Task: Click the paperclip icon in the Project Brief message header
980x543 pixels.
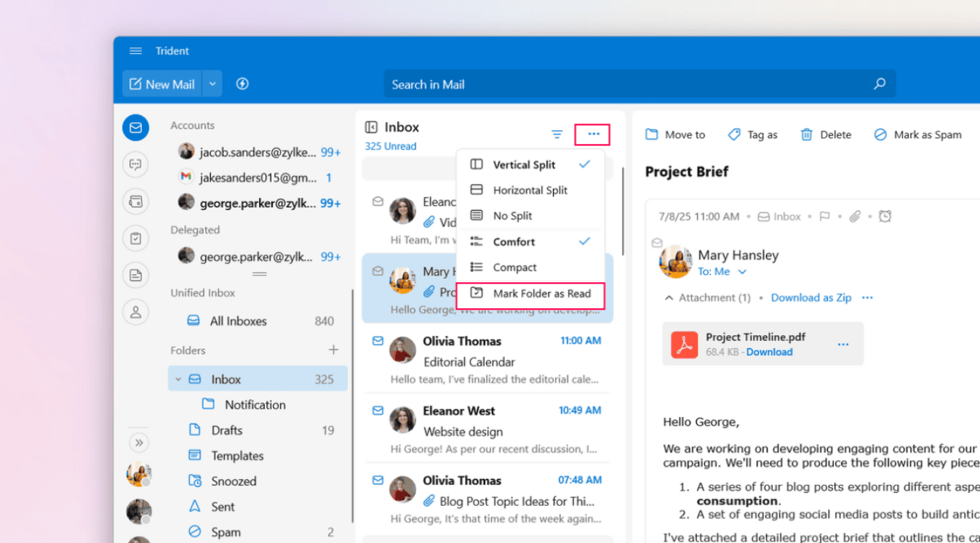Action: [x=856, y=216]
